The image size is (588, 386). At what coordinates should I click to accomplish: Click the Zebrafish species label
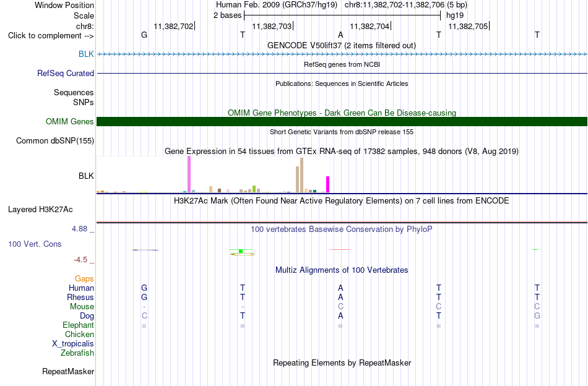tap(77, 353)
